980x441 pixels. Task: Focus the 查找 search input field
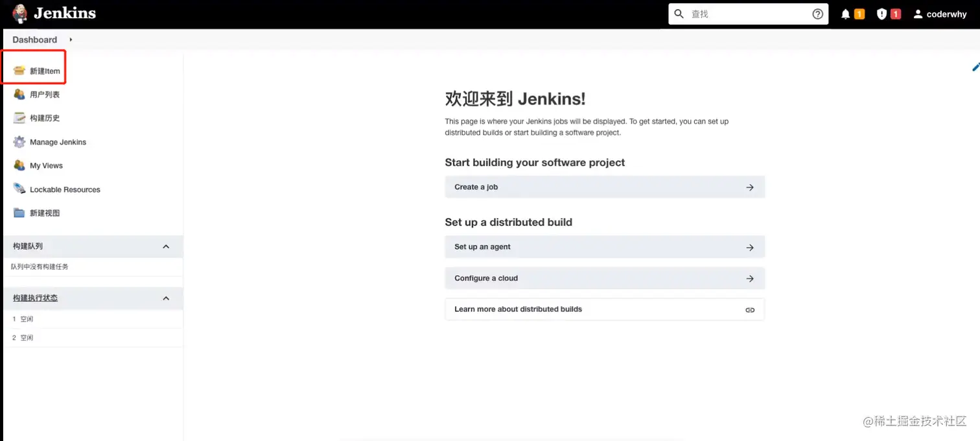pos(748,14)
